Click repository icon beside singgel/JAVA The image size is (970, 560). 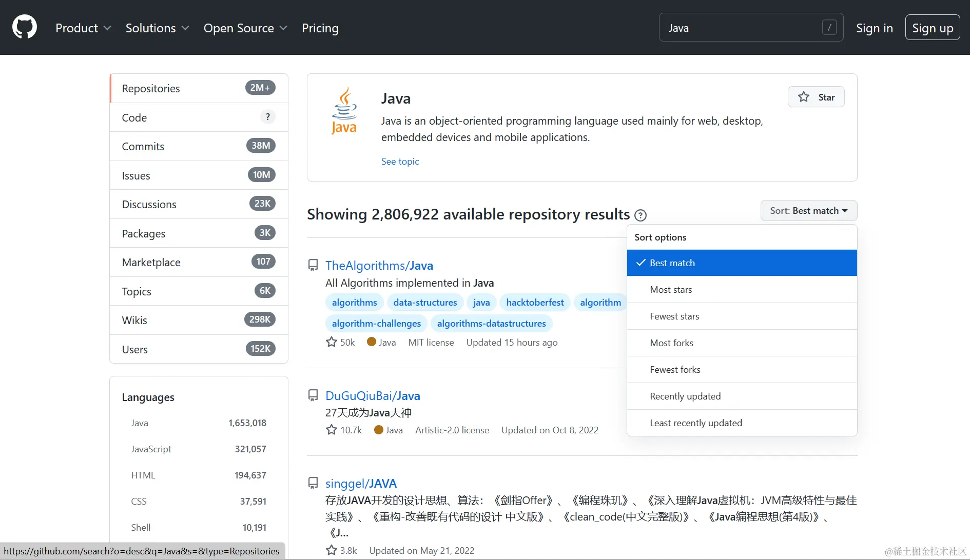[x=313, y=483]
